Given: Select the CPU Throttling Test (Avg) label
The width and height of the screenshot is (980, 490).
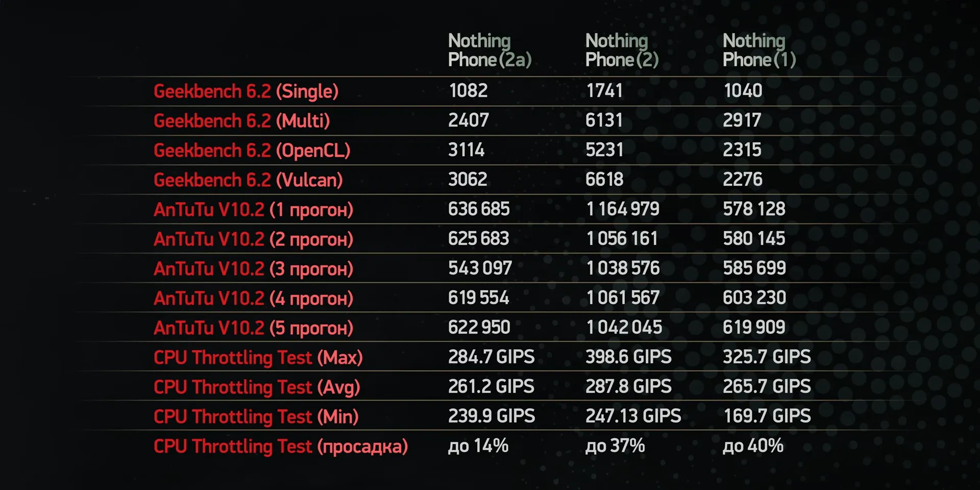Looking at the screenshot, I should [257, 387].
